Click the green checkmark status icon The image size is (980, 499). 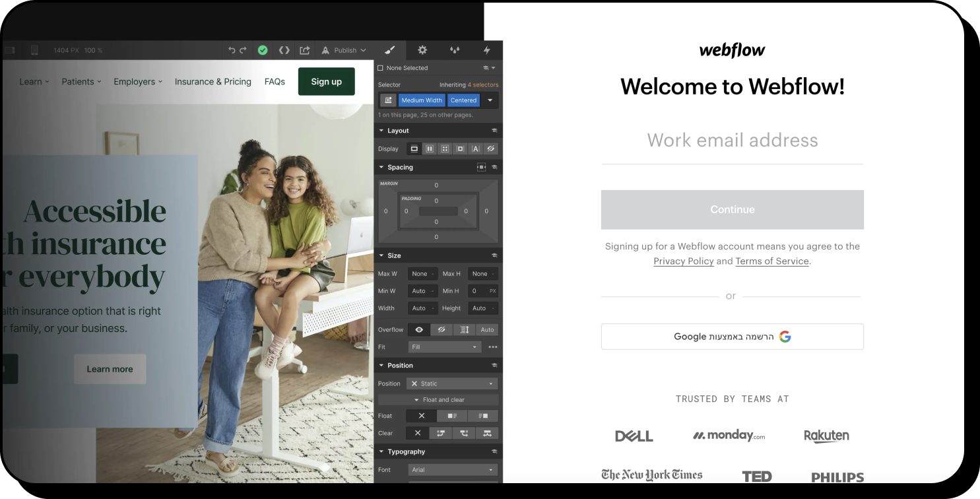(263, 50)
